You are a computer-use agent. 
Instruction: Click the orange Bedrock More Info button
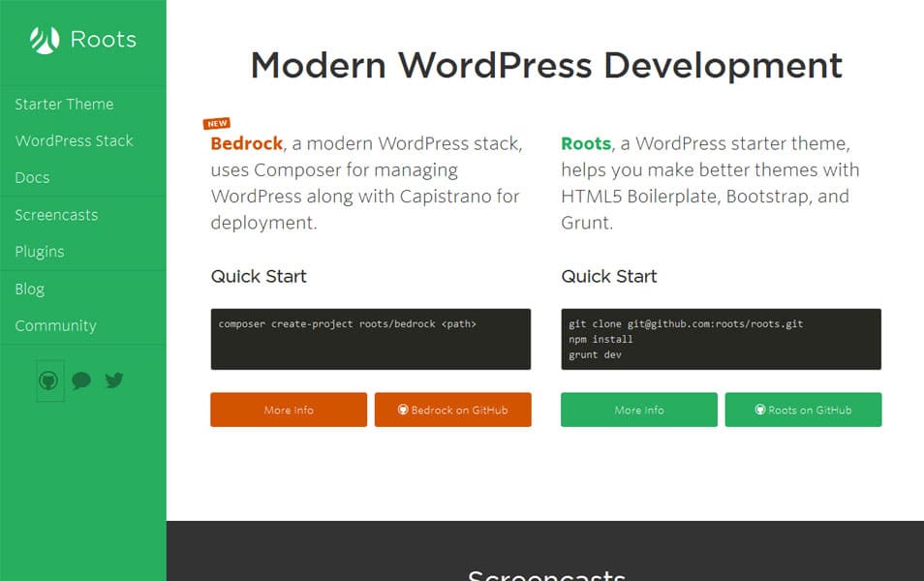tap(289, 410)
